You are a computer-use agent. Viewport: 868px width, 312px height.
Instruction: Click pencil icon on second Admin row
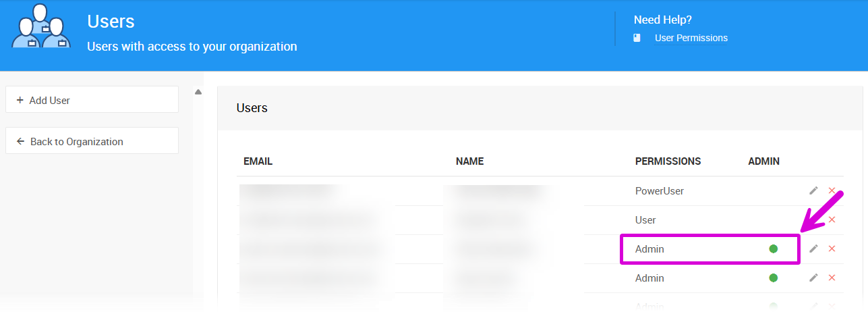click(x=813, y=278)
